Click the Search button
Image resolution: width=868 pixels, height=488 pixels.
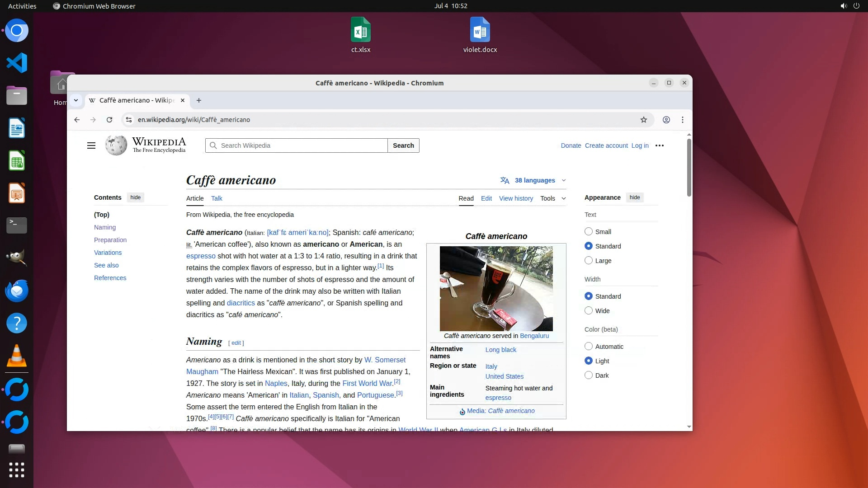(403, 145)
